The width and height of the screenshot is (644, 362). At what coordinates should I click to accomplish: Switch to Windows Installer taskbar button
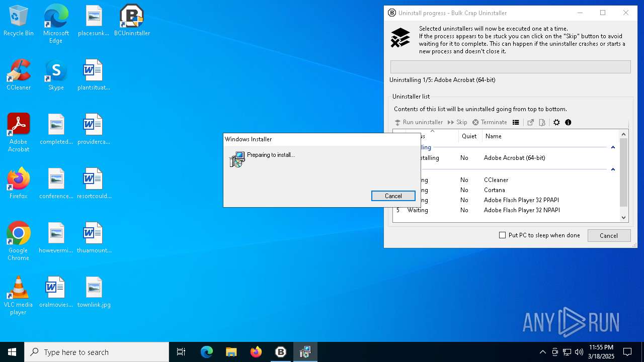(305, 352)
